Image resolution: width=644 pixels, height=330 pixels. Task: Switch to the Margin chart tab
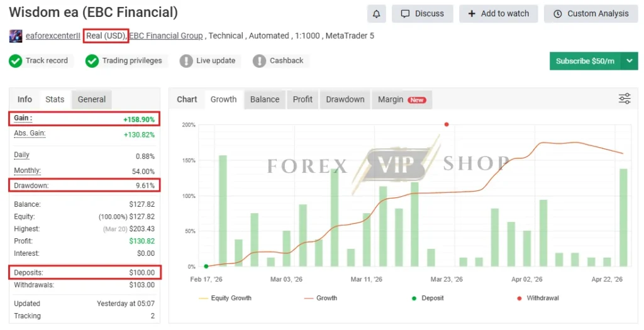pos(402,99)
